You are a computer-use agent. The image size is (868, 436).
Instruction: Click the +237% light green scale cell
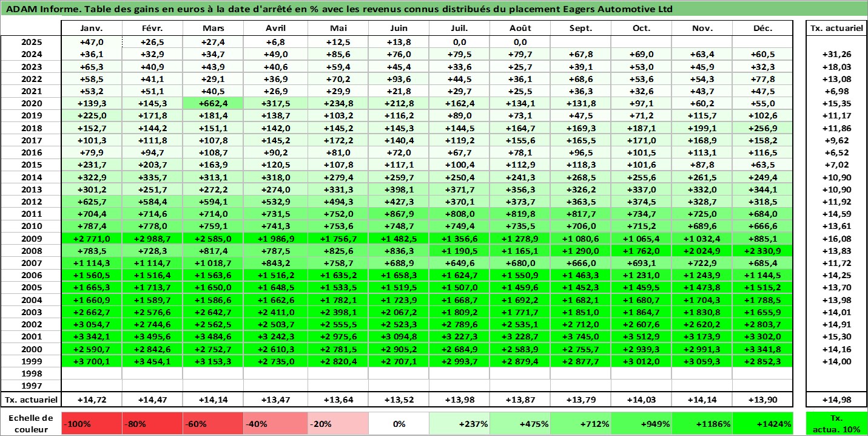[x=459, y=423]
